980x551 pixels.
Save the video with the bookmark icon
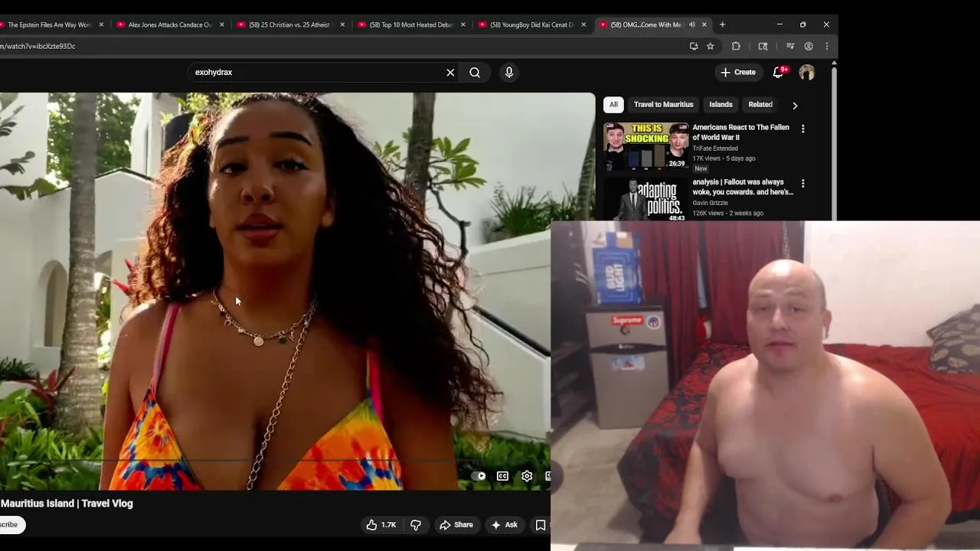point(540,525)
